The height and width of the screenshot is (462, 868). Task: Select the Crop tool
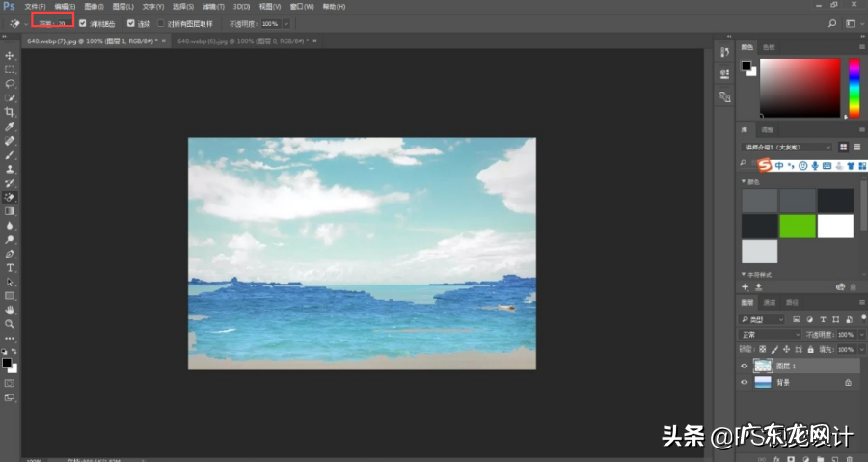point(10,112)
